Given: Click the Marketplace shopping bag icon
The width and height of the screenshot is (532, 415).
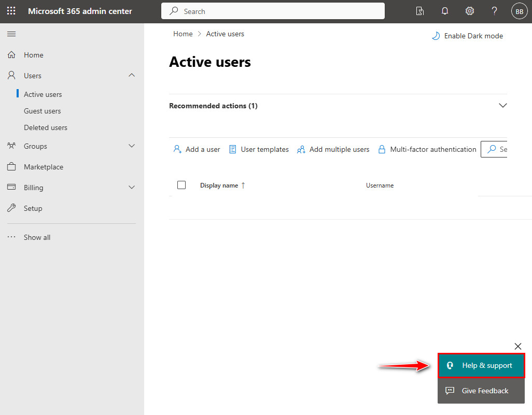Looking at the screenshot, I should (11, 166).
